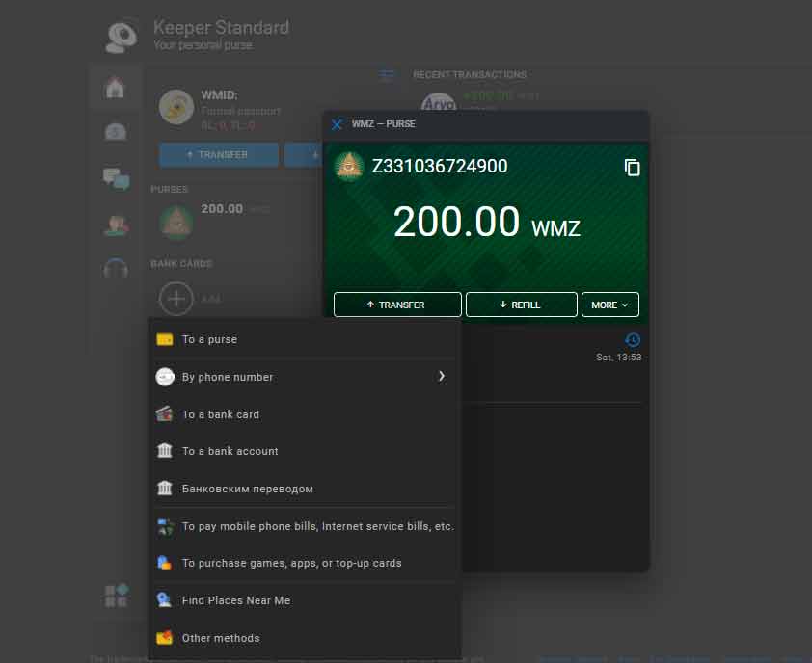The width and height of the screenshot is (812, 663).
Task: Select 'To a purse' transfer option
Action: click(305, 339)
